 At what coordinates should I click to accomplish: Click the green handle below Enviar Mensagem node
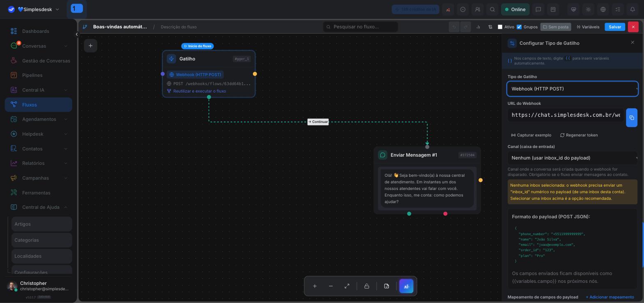coord(409,214)
